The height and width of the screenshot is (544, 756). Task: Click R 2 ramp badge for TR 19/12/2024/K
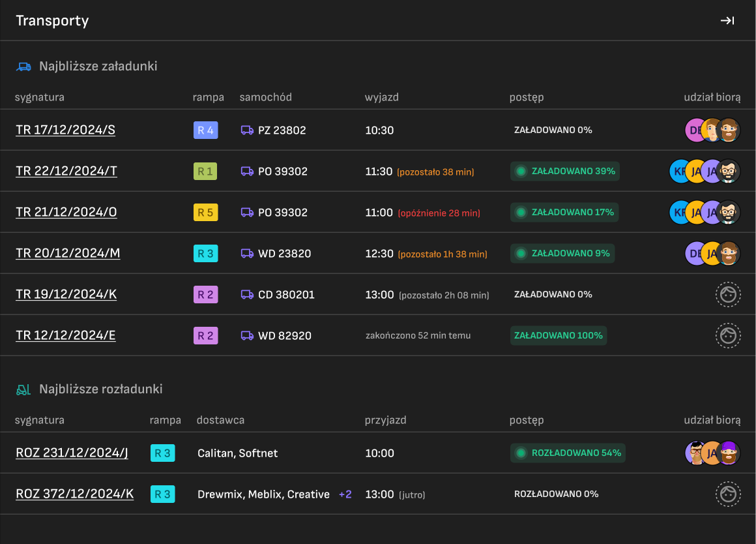[x=206, y=294]
